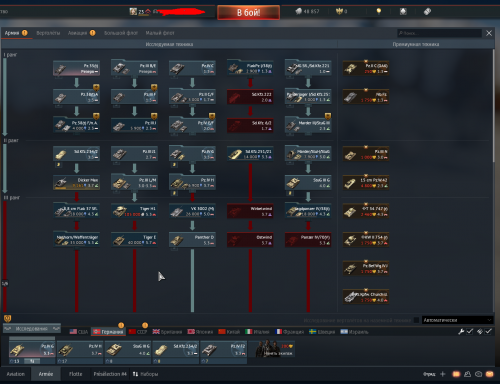Select the Германия nation
500x384 pixels.
click(108, 332)
